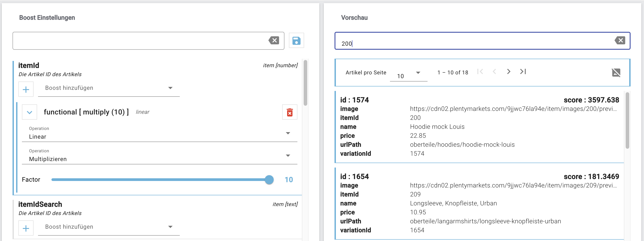Click the image URL of result id 1654

click(x=513, y=185)
